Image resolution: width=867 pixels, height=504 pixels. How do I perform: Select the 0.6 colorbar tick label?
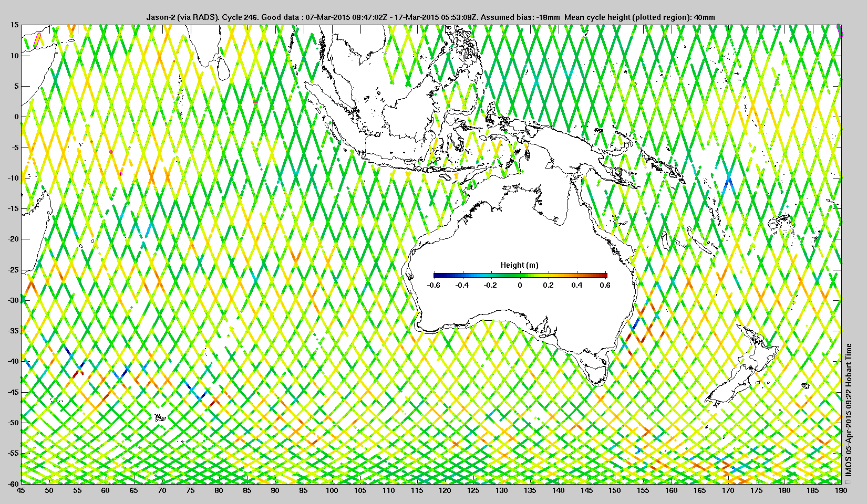605,286
